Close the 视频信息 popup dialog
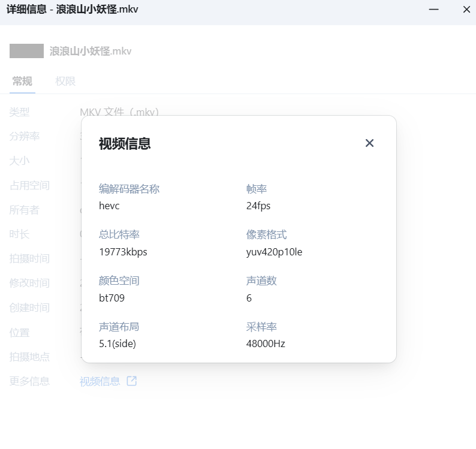The height and width of the screenshot is (449, 476). pyautogui.click(x=369, y=143)
